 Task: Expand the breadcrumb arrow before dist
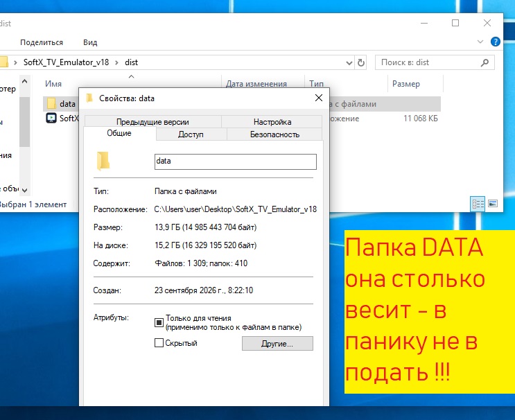pos(116,62)
